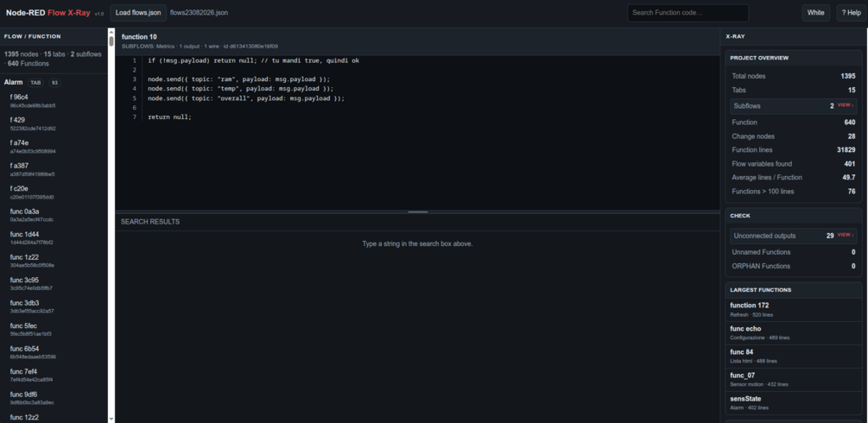
Task: Click the 'Unnamed Functions' row
Action: [x=793, y=252]
